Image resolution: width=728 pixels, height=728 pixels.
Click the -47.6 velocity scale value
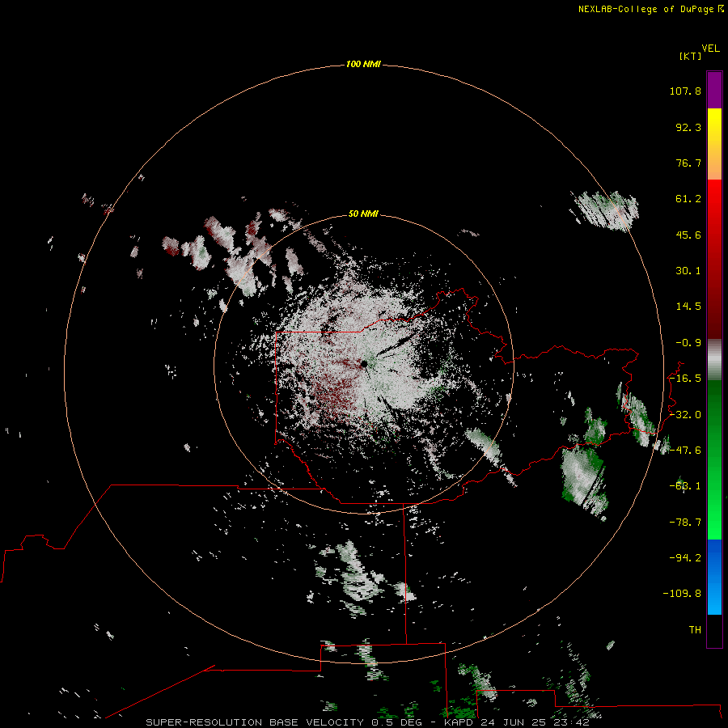coord(685,451)
